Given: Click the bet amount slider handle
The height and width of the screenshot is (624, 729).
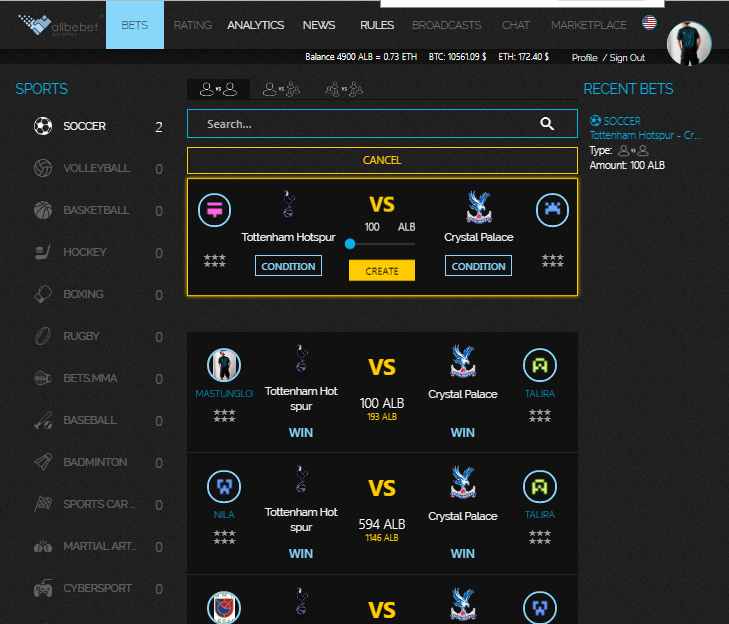Looking at the screenshot, I should coord(350,244).
